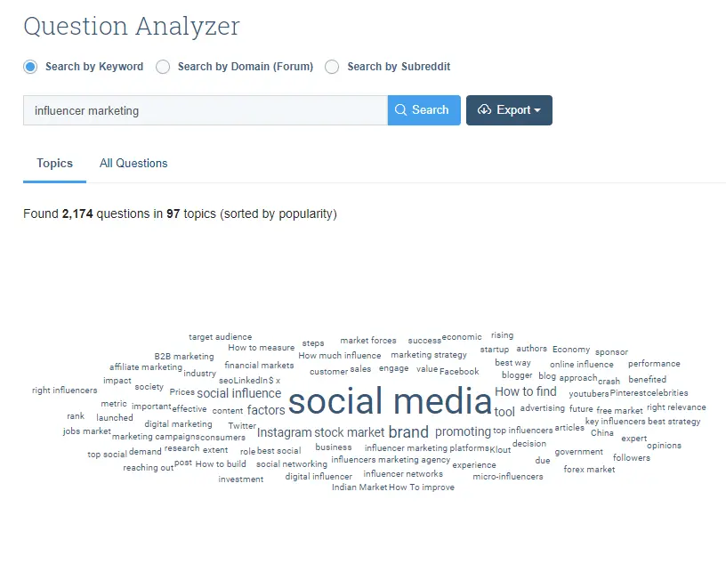Click the cloud download icon on Export

click(x=484, y=110)
